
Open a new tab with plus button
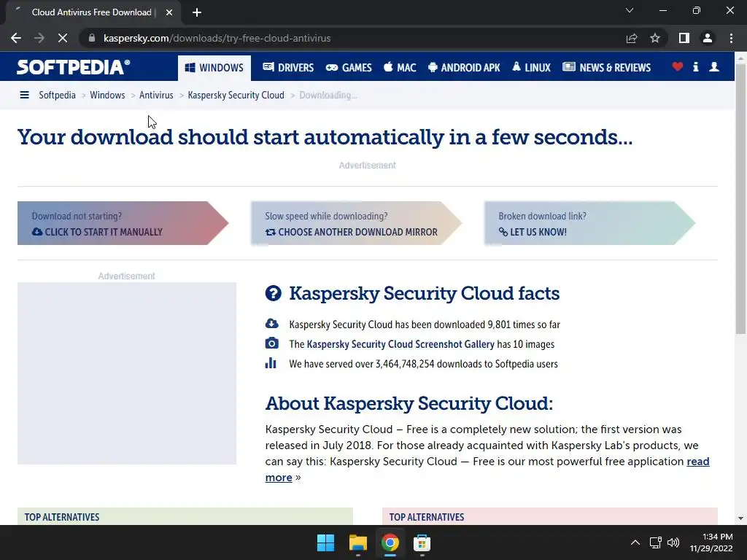197,12
